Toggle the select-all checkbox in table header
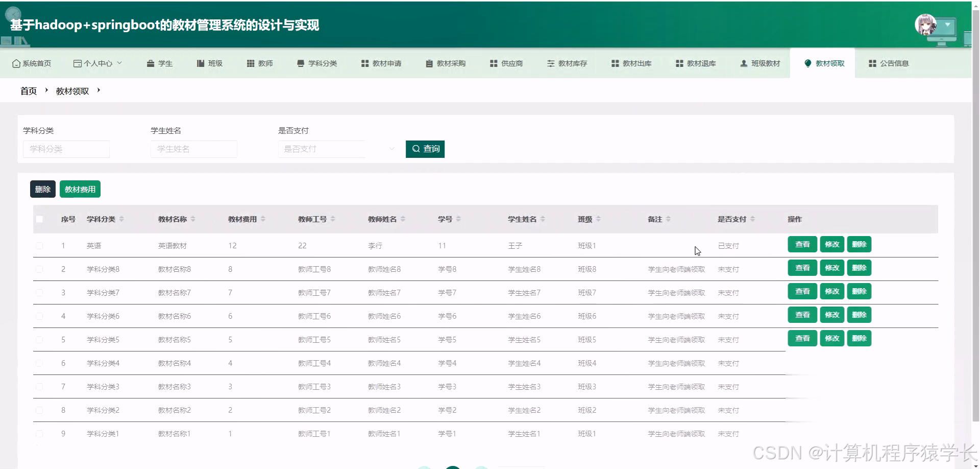The width and height of the screenshot is (980, 469). click(39, 219)
